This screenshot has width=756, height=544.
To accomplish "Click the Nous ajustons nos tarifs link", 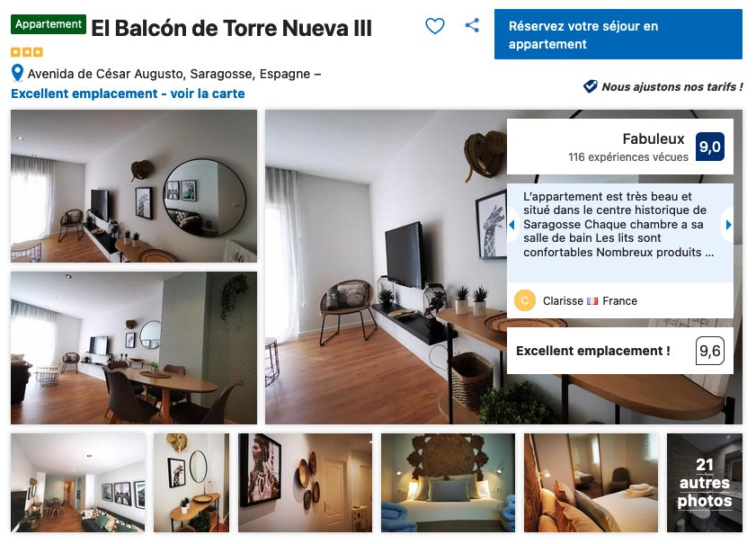I will click(x=672, y=87).
